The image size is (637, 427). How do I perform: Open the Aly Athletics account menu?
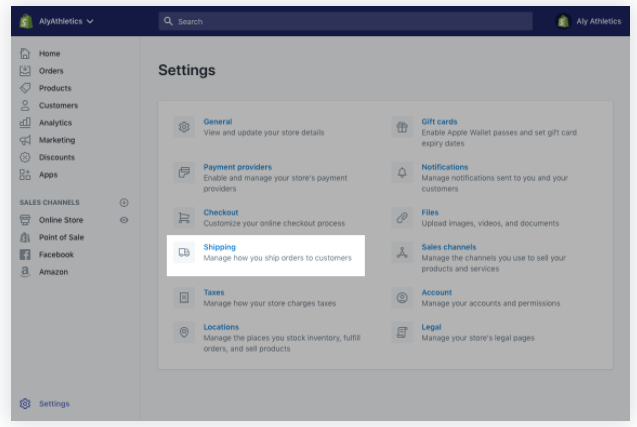(x=589, y=21)
